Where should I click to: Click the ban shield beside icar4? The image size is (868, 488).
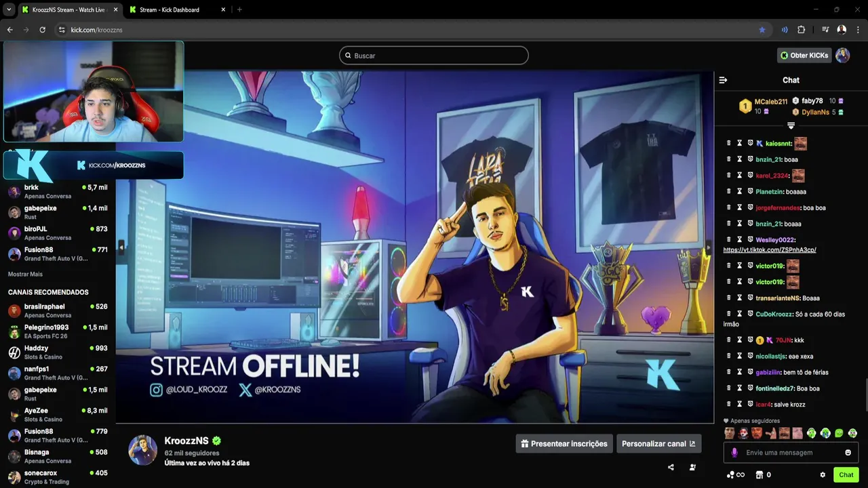pyautogui.click(x=751, y=405)
